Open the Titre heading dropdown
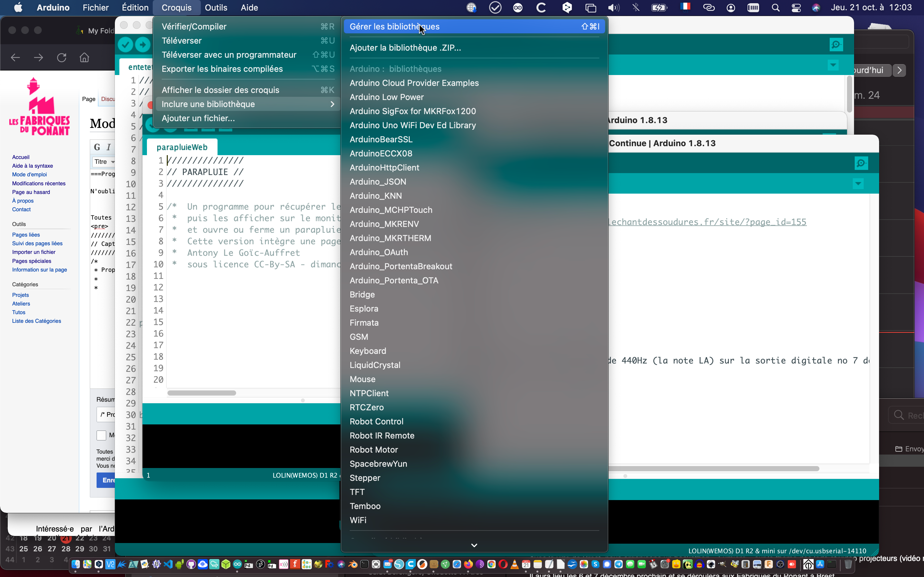Image resolution: width=924 pixels, height=577 pixels. [104, 162]
